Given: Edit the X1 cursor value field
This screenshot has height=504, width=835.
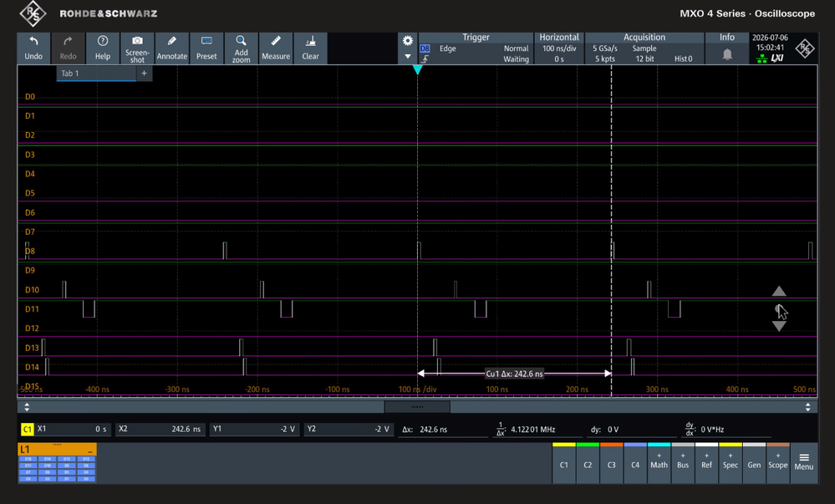Looking at the screenshot, I should click(x=73, y=430).
